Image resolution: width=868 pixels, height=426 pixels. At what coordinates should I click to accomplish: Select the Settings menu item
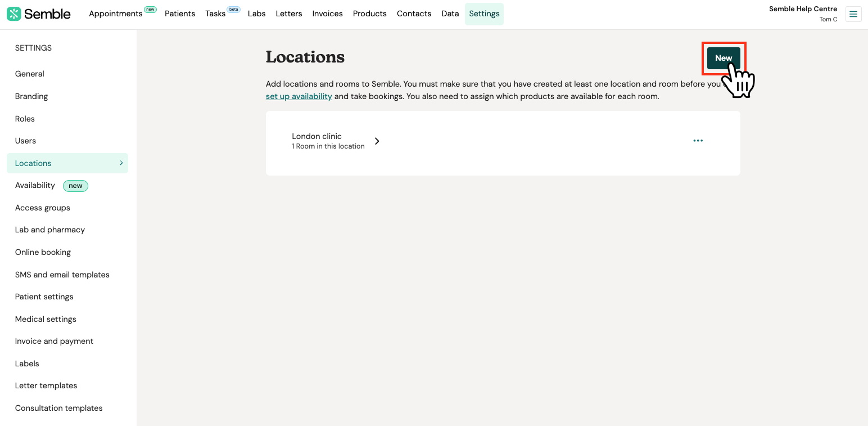[x=484, y=14]
